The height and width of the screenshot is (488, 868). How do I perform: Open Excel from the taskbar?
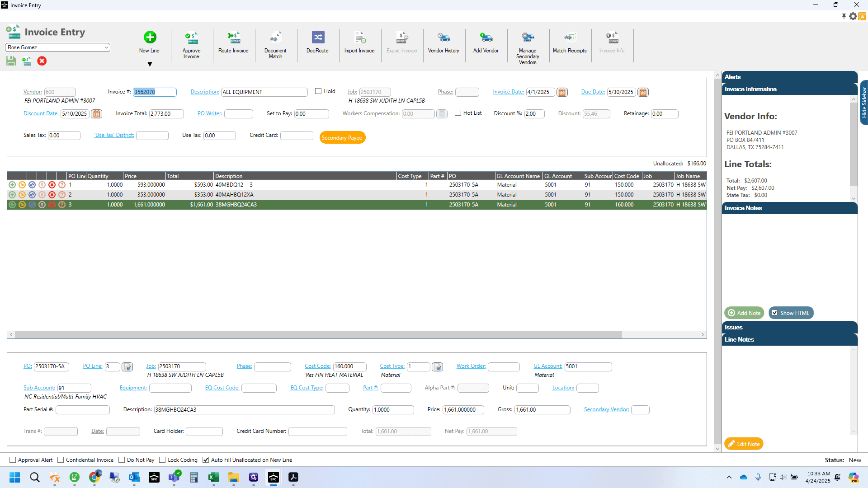click(x=213, y=477)
